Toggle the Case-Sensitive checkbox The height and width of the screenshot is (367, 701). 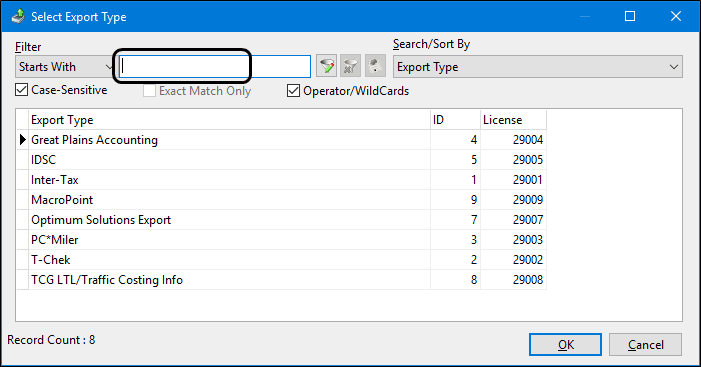[x=21, y=90]
